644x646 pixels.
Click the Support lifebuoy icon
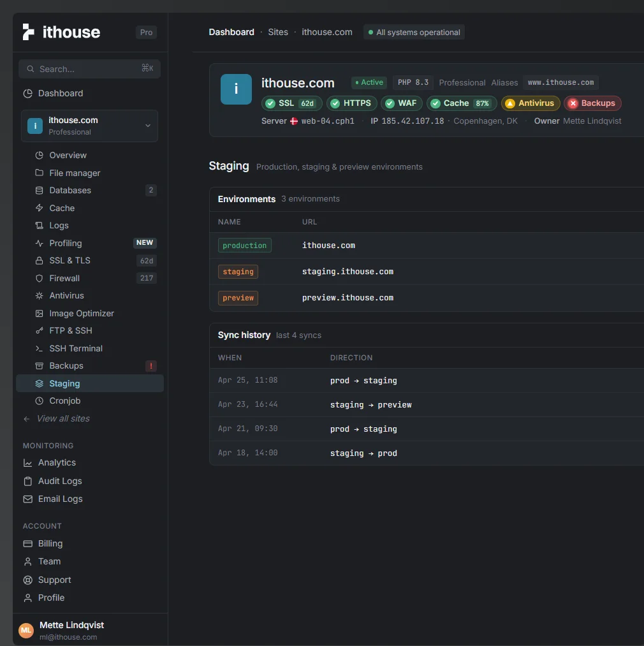27,580
